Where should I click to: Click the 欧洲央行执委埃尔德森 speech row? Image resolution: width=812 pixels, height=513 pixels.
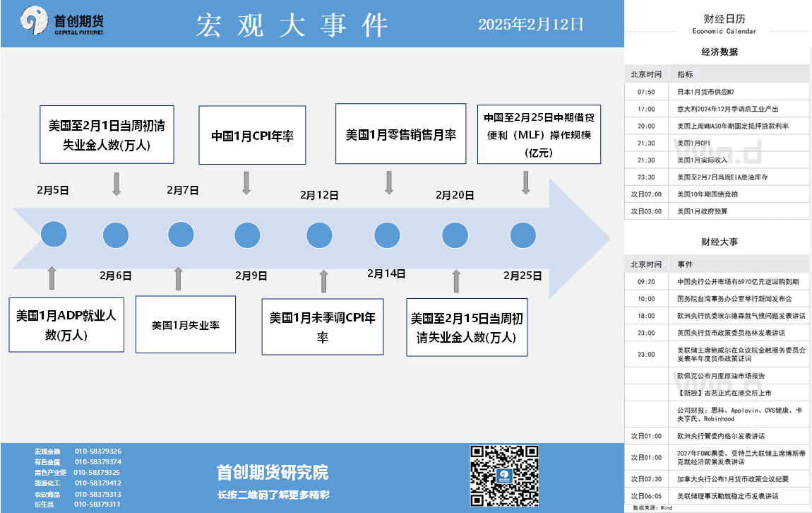pyautogui.click(x=717, y=316)
